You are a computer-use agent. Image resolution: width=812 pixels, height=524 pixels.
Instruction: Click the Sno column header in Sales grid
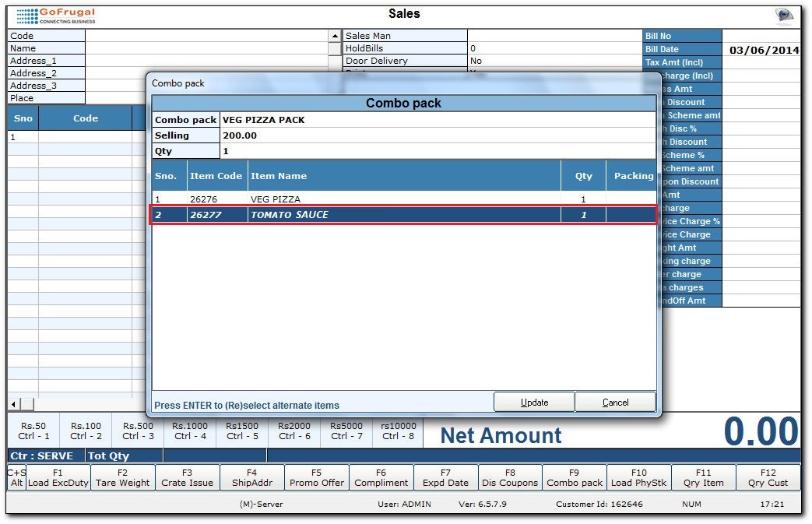click(x=23, y=118)
